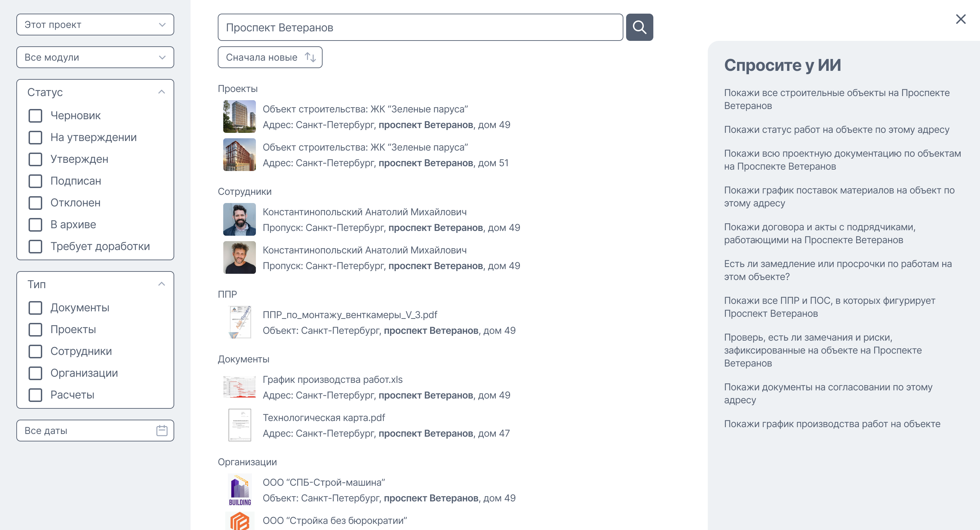Screen dimensions: 980x530
Task: Expand the Все модули dropdown
Action: point(95,58)
